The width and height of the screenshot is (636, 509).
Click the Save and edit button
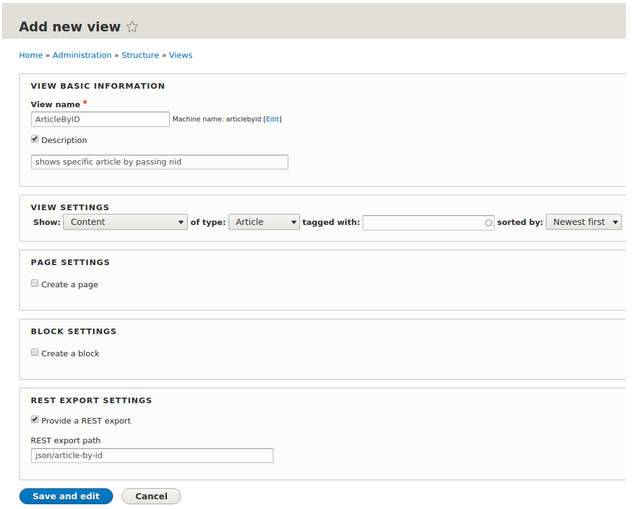click(x=66, y=496)
